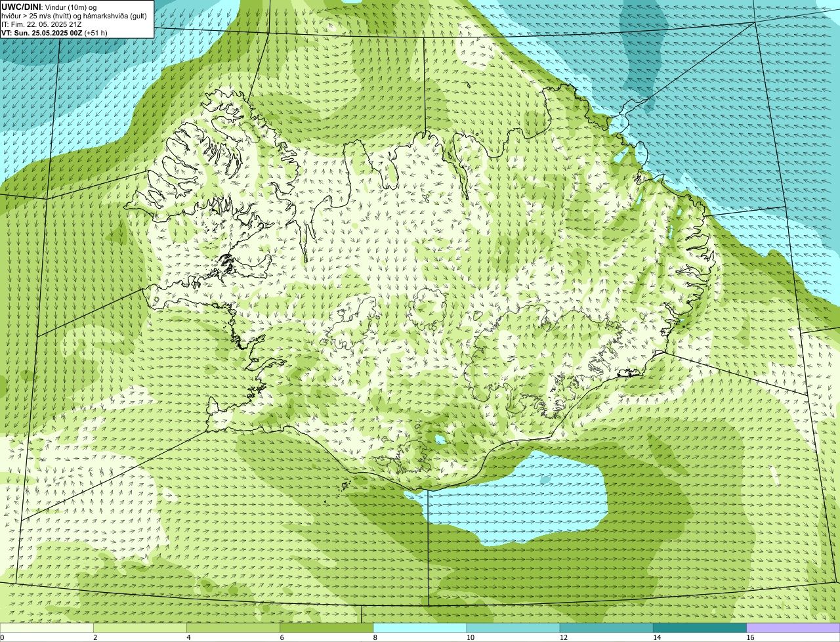Click the initial time 'IT: Fim. 22. 05. 2025 21Z'
This screenshot has width=840, height=642.
(x=41, y=24)
